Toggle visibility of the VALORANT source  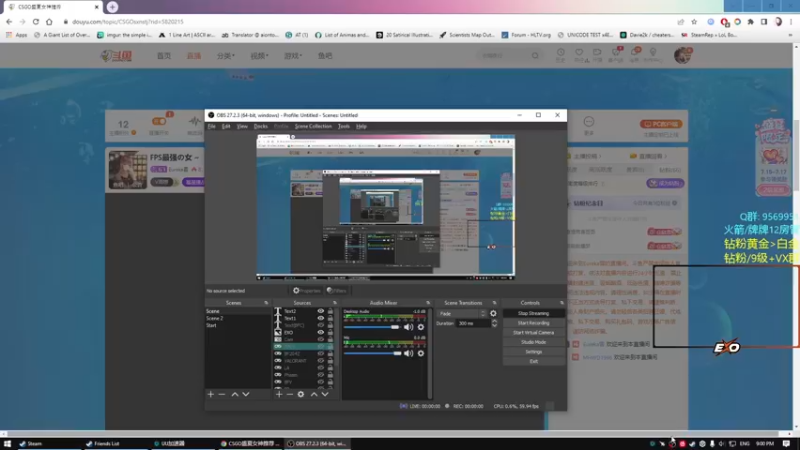point(320,361)
